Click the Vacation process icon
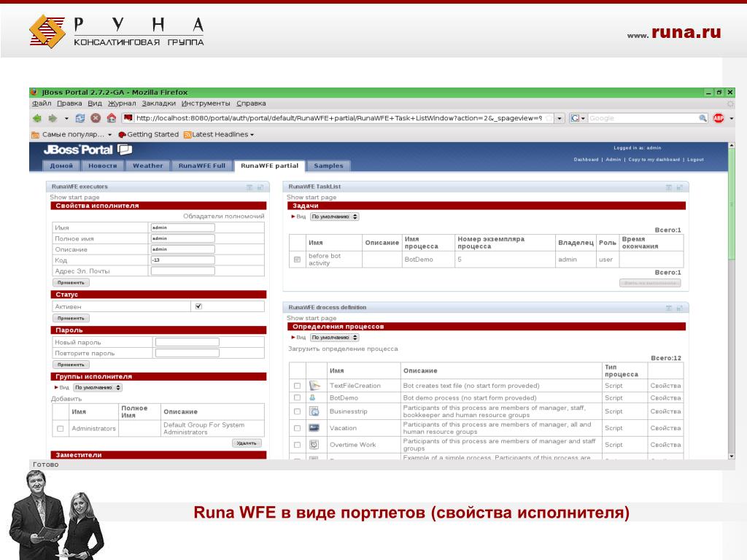Viewport: 747px width, 560px height. click(314, 427)
